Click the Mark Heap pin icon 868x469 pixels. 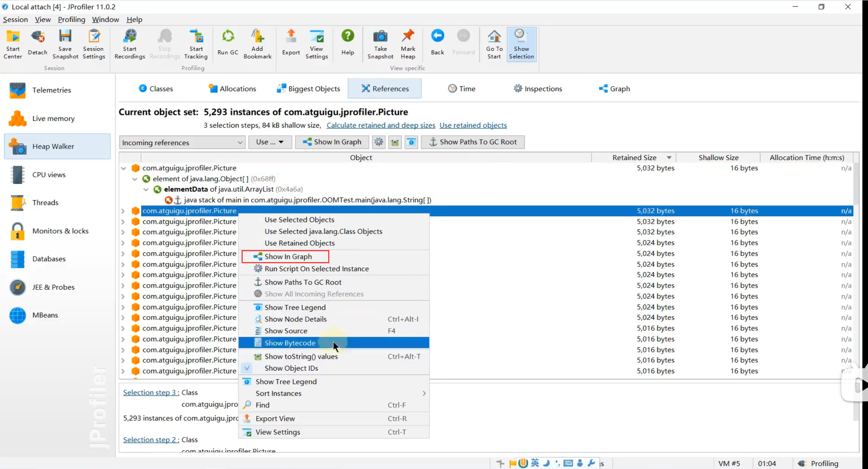coord(408,44)
